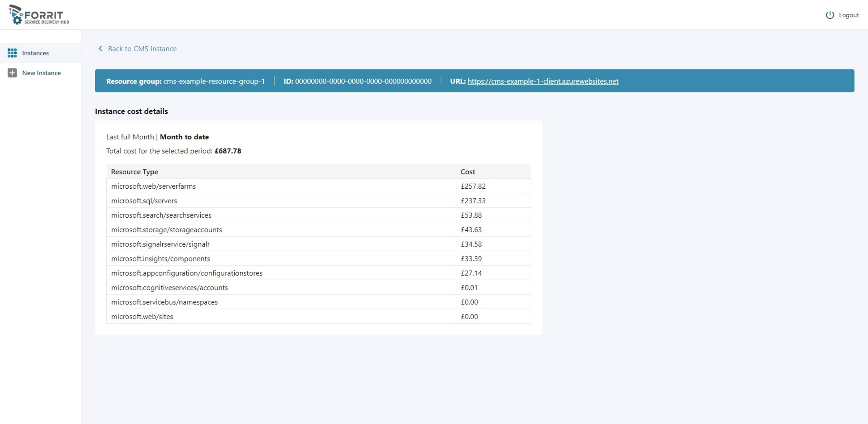Screen dimensions: 868x424
Task: Click the £43.63 storageaccounts cost cell
Action: click(471, 230)
